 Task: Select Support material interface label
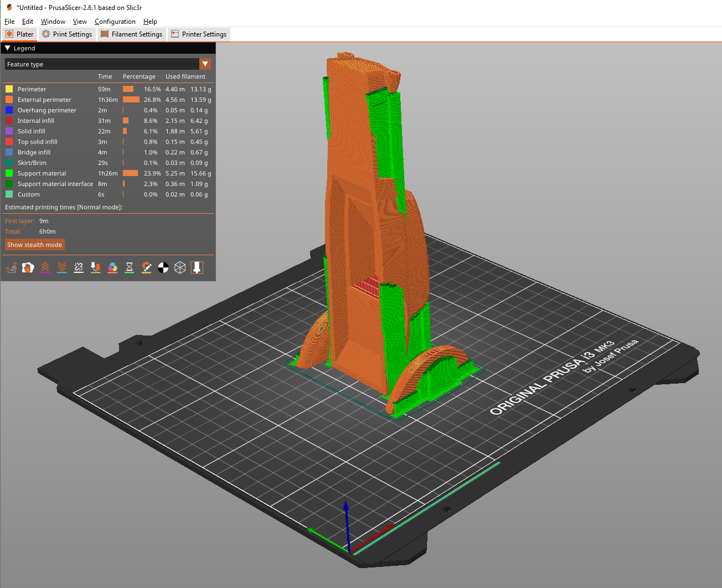(55, 184)
